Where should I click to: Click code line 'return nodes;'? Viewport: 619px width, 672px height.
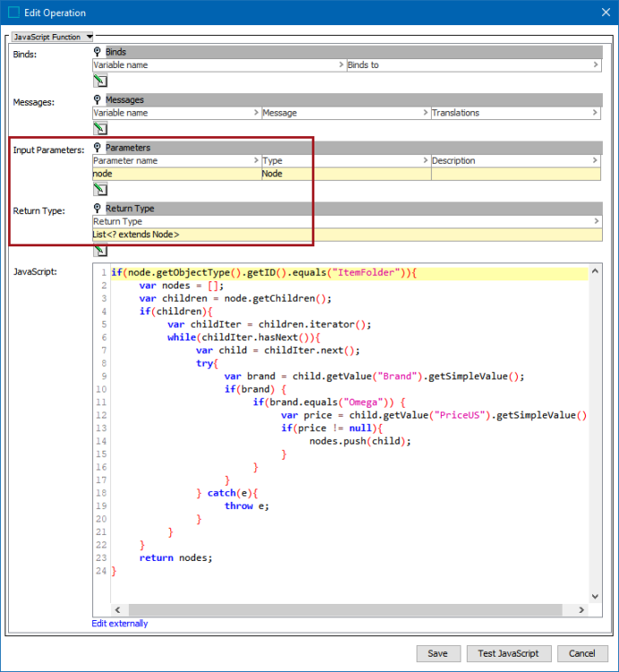176,558
